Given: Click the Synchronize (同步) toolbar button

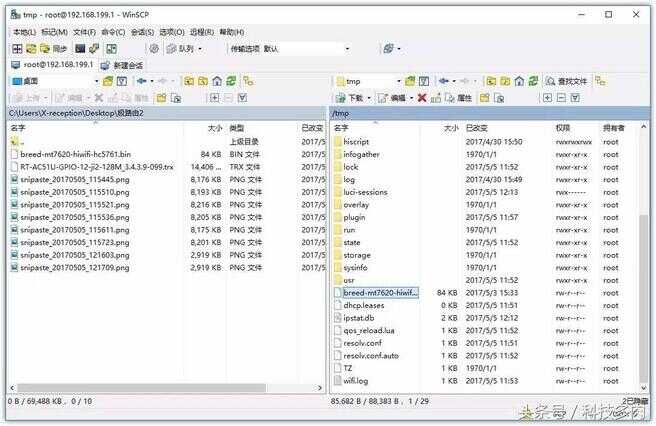Looking at the screenshot, I should point(54,48).
